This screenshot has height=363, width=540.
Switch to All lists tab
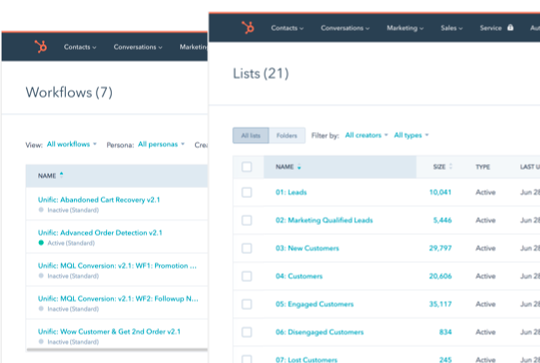pos(251,135)
